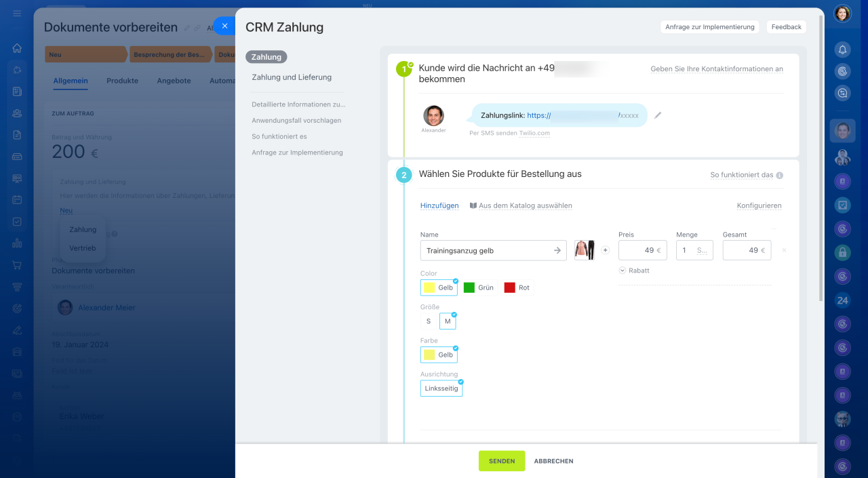868x478 pixels.
Task: Expand the Rabatt section
Action: (634, 270)
